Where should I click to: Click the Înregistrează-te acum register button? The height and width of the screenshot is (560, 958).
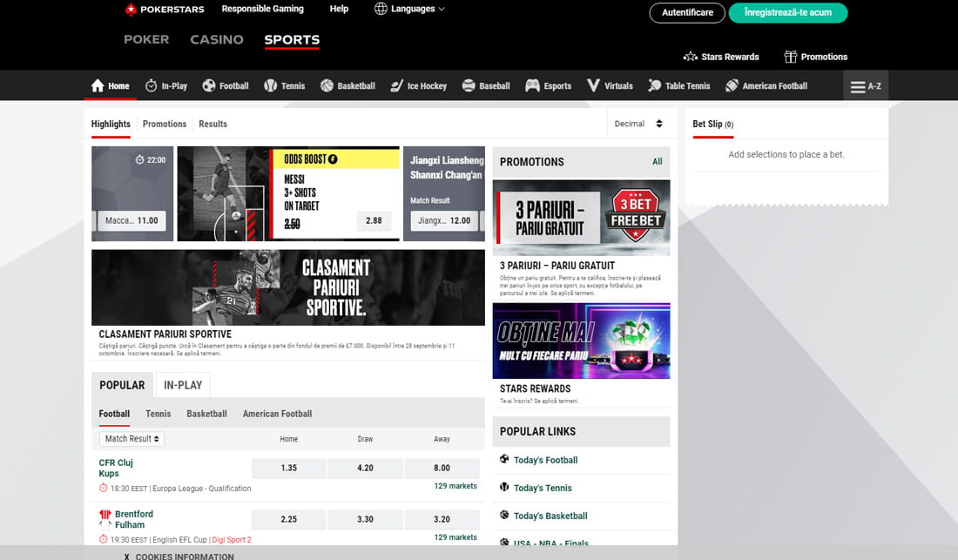point(788,13)
